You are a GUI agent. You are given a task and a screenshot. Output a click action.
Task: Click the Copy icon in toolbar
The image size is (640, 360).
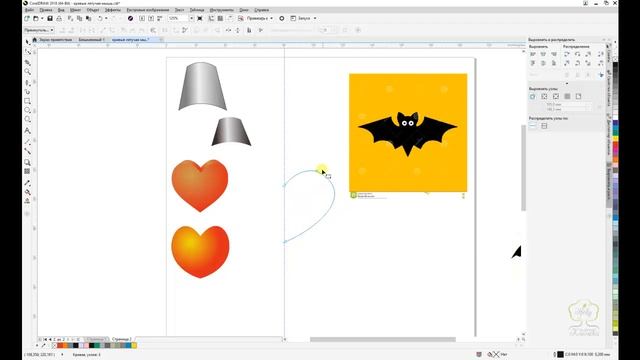tap(80, 18)
